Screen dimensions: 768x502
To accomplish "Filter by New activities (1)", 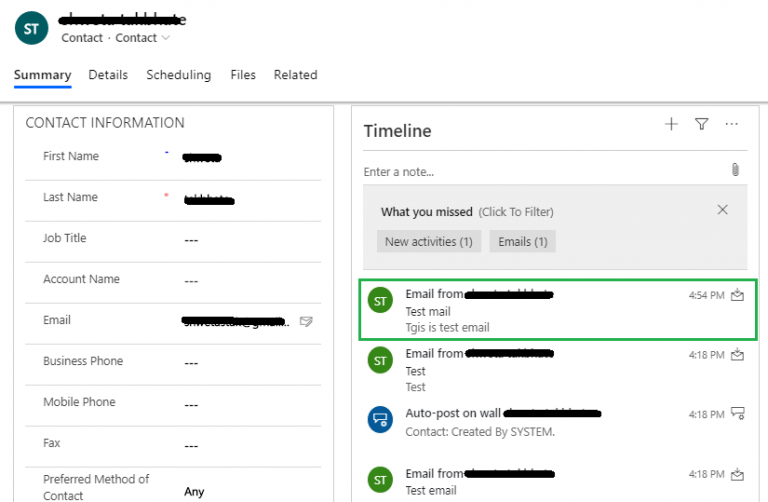I will (428, 242).
